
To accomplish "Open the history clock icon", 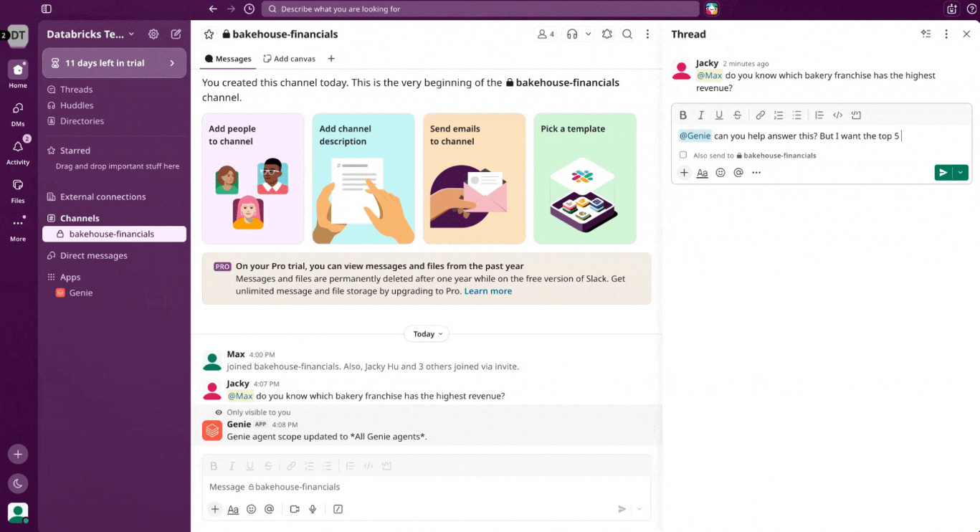I will coord(249,9).
